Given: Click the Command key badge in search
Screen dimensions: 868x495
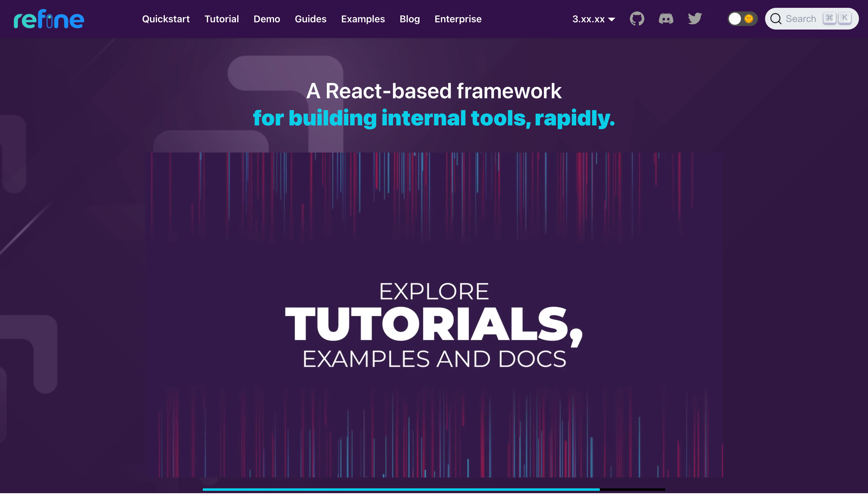Looking at the screenshot, I should [x=829, y=18].
